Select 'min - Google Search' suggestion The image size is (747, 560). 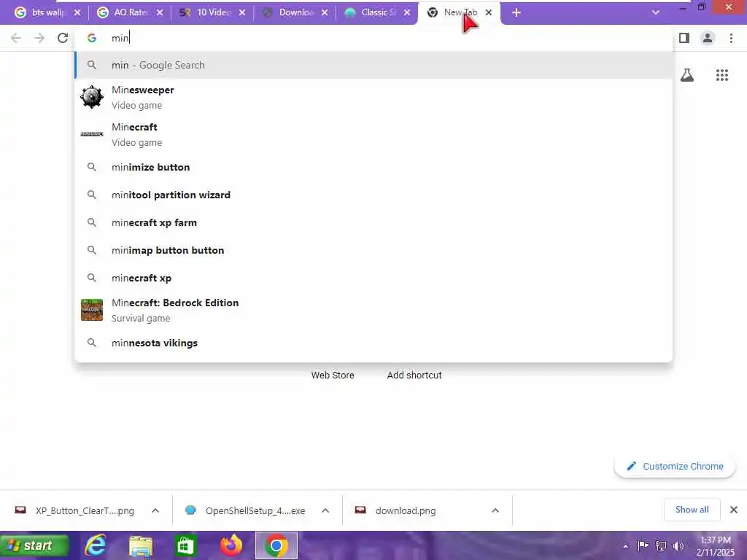[373, 65]
